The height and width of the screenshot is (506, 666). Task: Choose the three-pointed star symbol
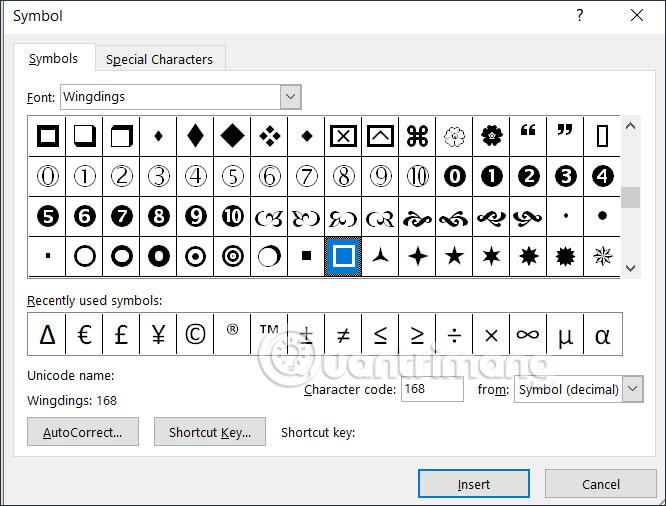[380, 256]
